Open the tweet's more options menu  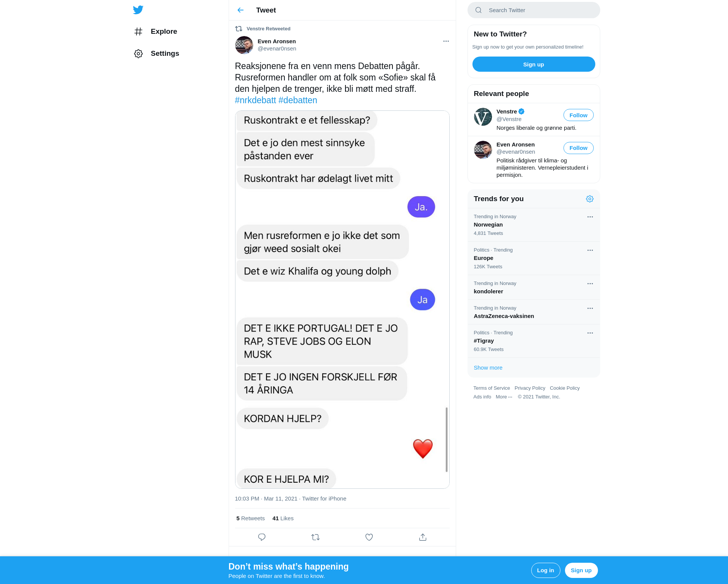tap(446, 41)
